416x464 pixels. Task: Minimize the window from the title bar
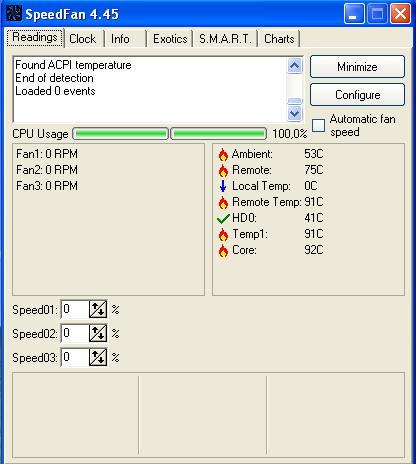pyautogui.click(x=354, y=14)
